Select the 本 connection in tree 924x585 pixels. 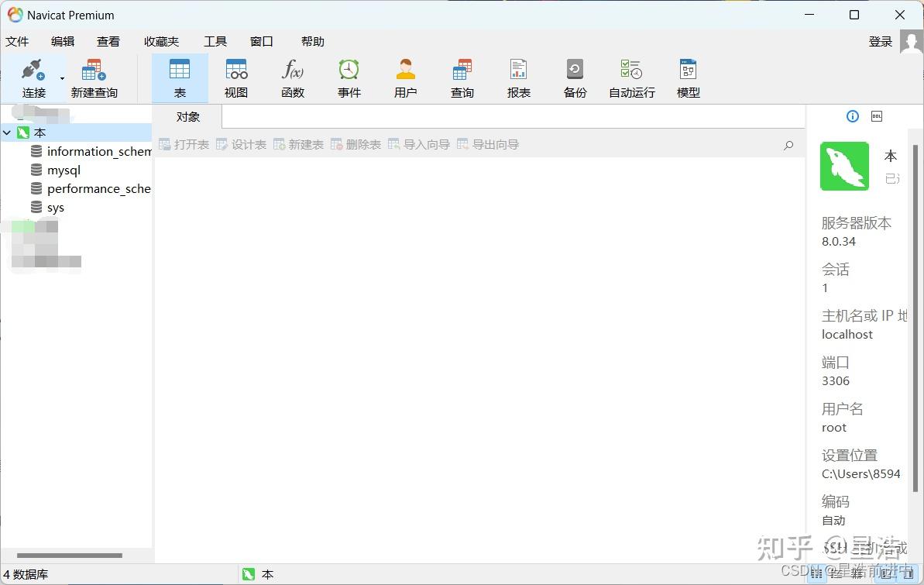click(x=40, y=132)
